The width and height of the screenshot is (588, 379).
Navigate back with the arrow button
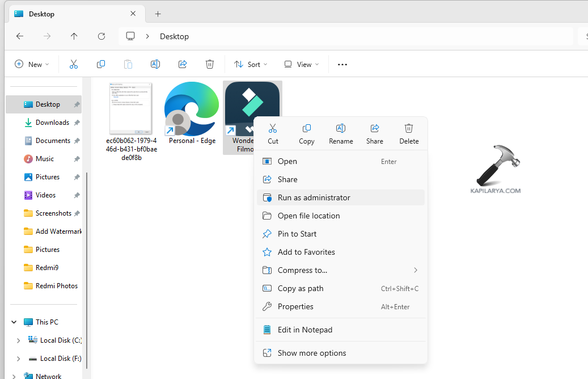point(20,36)
